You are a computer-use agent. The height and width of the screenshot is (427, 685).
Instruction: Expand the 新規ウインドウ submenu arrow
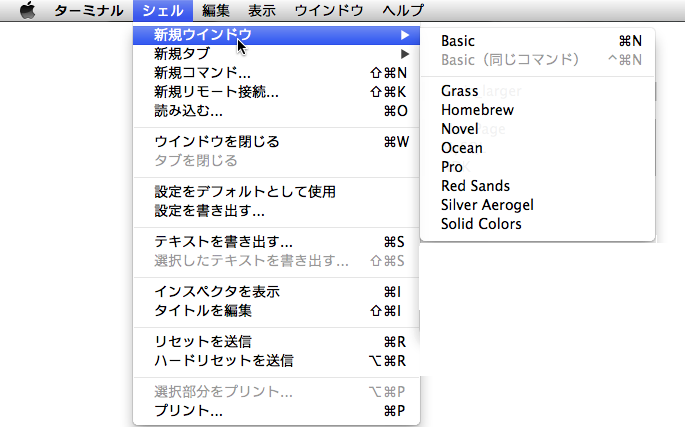click(405, 35)
